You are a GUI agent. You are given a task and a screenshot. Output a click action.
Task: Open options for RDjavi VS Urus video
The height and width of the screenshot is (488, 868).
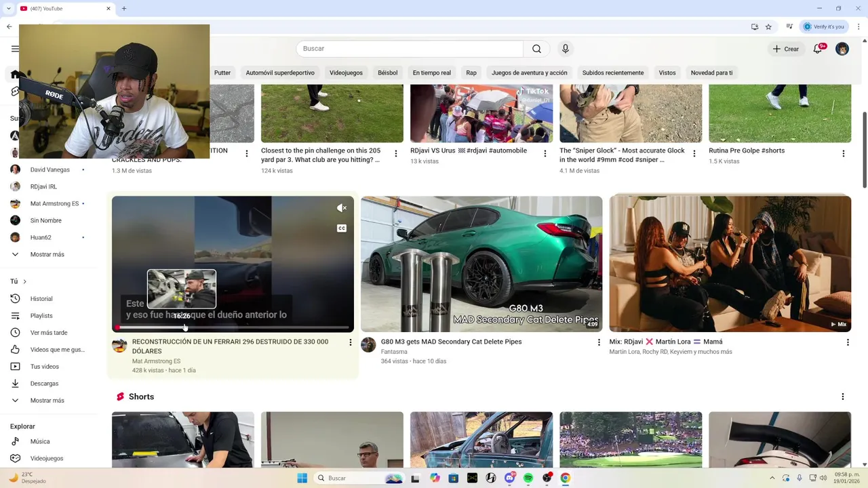pos(545,154)
